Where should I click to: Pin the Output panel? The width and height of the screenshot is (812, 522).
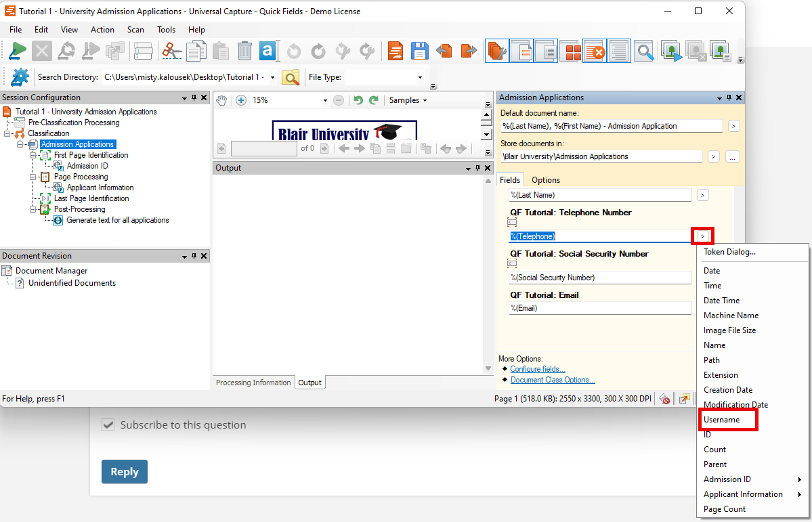478,168
